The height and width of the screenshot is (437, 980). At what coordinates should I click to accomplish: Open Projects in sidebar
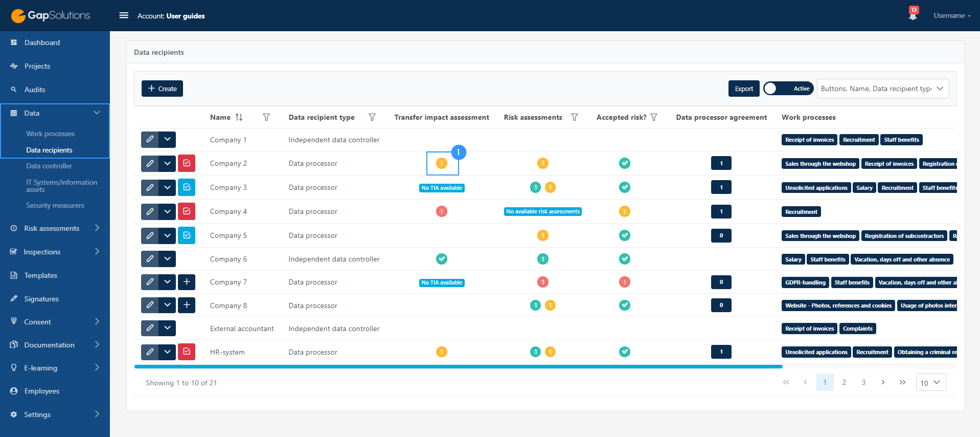tap(37, 66)
